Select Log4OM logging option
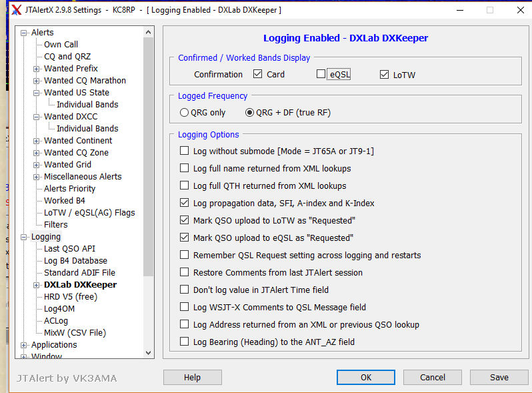The height and width of the screenshot is (393, 532). click(x=59, y=309)
